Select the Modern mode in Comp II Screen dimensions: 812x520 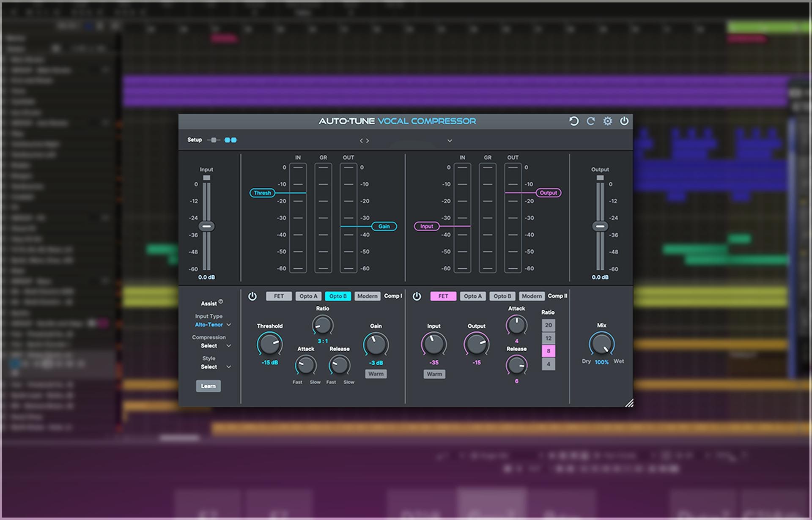pos(532,296)
